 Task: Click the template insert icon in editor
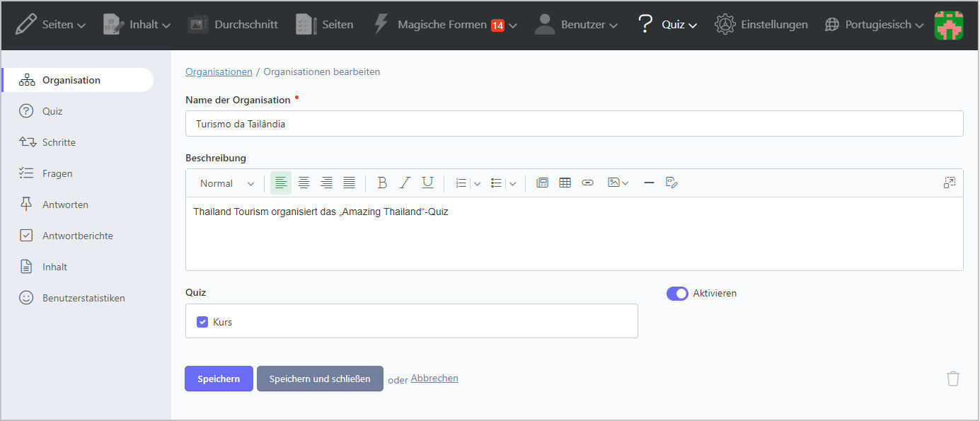coord(542,183)
